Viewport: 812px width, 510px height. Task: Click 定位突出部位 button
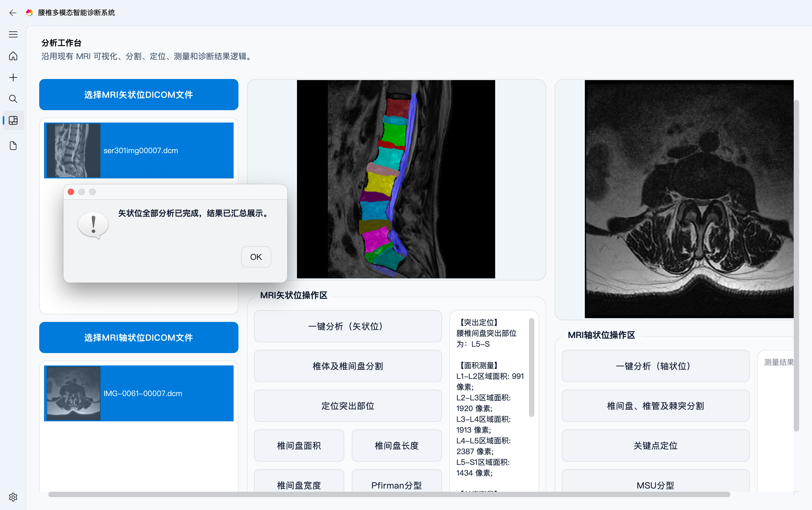click(x=347, y=406)
